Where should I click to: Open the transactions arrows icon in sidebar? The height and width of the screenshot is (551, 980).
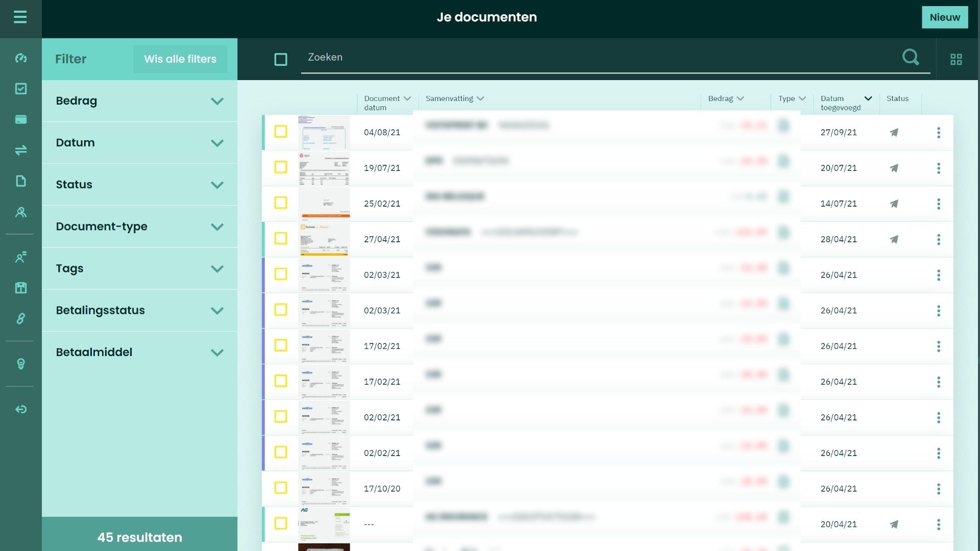[x=21, y=150]
